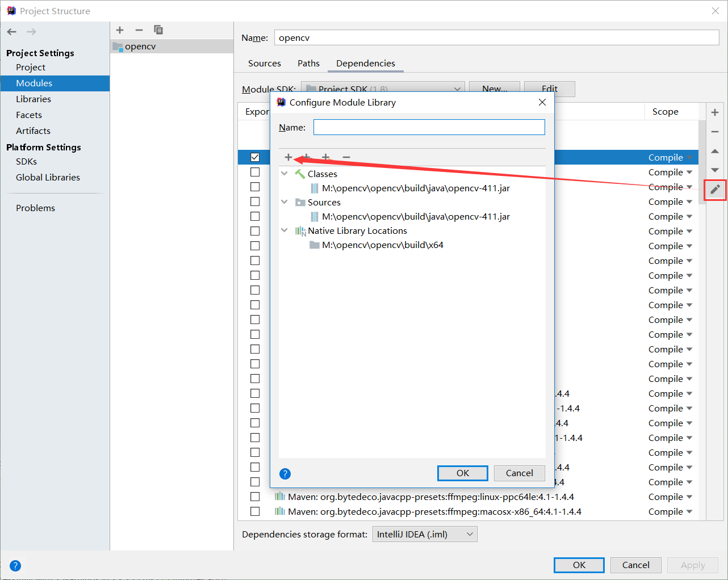This screenshot has width=728, height=580.
Task: Select the Dependencies tab
Action: [x=366, y=64]
